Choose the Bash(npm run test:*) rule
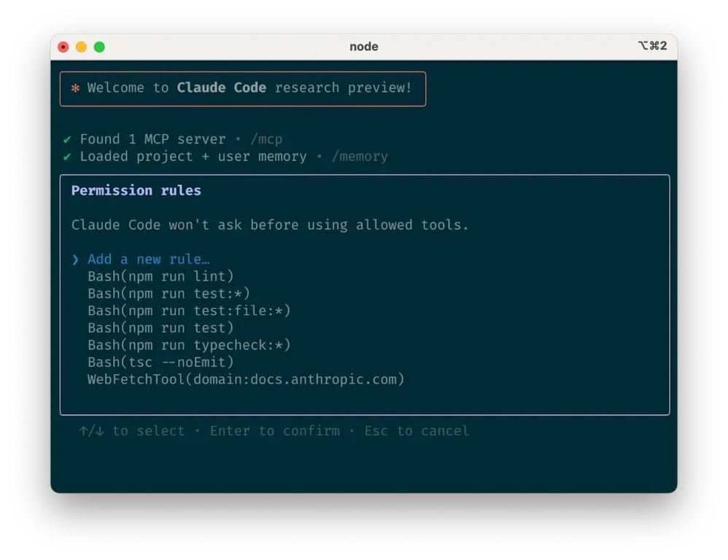This screenshot has height=560, width=728. coord(169,294)
